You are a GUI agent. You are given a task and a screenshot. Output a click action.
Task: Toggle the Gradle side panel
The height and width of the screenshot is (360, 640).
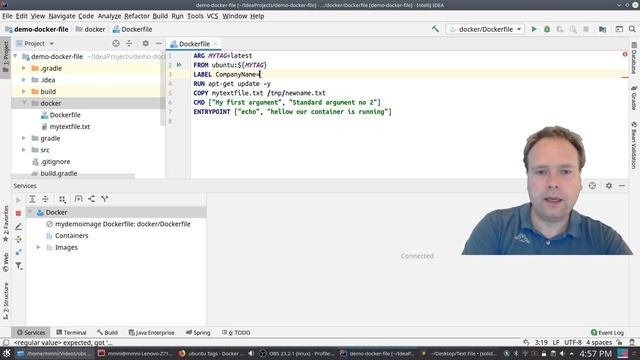634,98
